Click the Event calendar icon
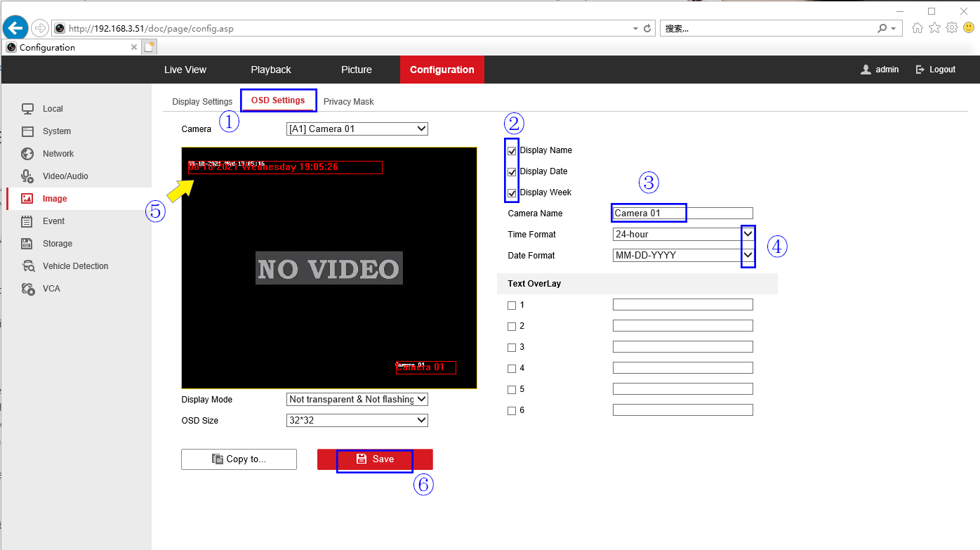The height and width of the screenshot is (550, 980). pos(28,221)
